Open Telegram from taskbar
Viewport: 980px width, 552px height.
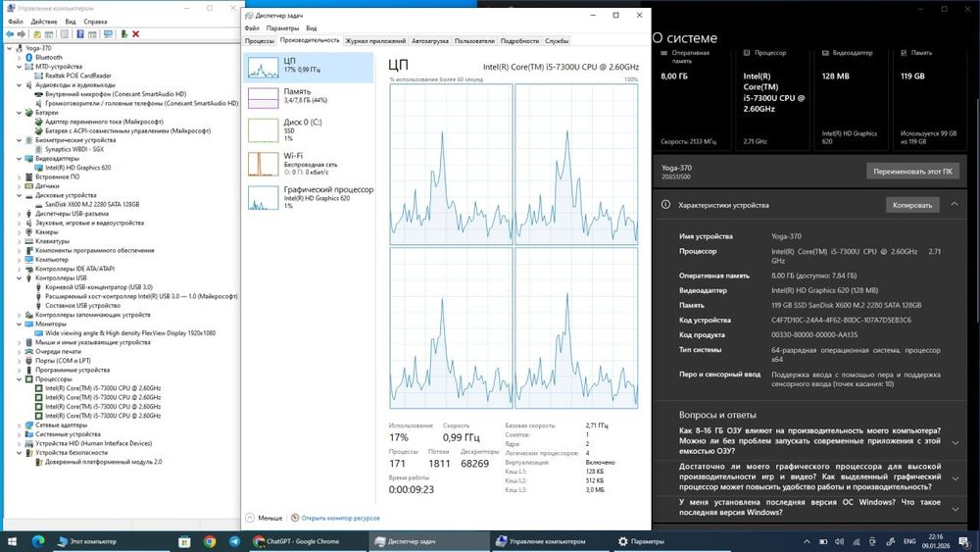point(234,541)
